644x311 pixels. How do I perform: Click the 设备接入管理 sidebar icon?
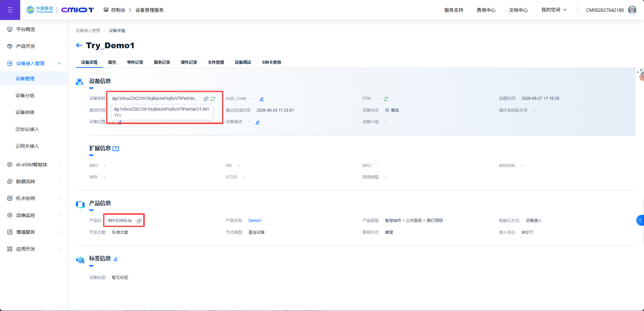point(10,63)
